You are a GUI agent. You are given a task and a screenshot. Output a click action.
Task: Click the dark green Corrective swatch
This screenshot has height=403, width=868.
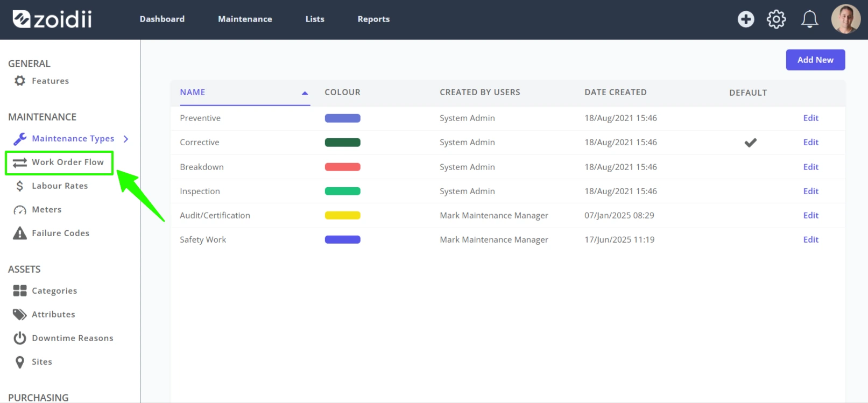click(x=342, y=143)
